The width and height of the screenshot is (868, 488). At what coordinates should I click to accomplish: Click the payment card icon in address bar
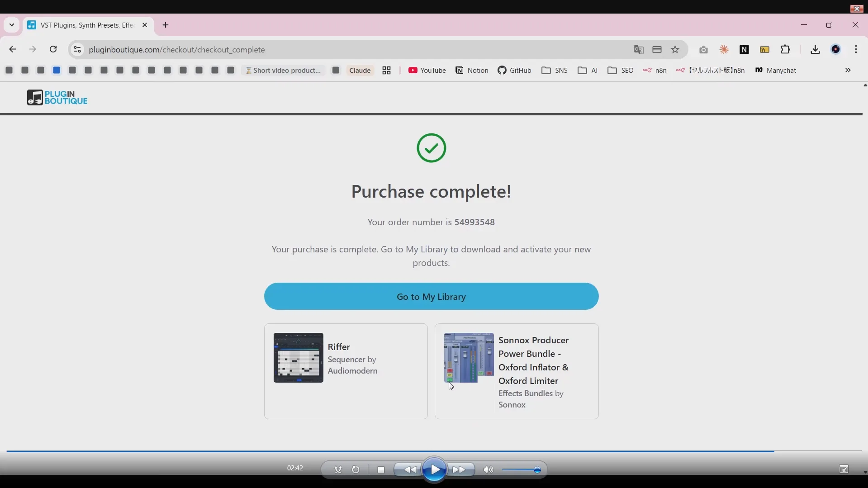click(x=657, y=50)
